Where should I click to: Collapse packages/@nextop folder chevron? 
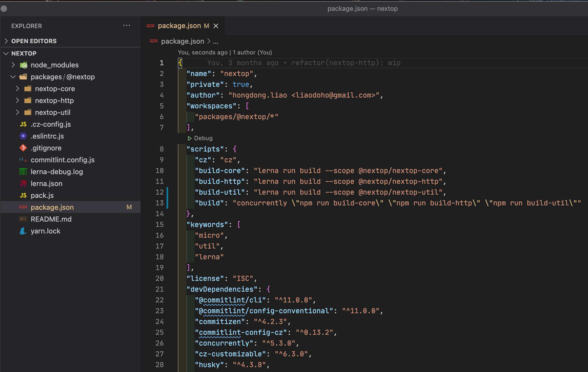[13, 77]
